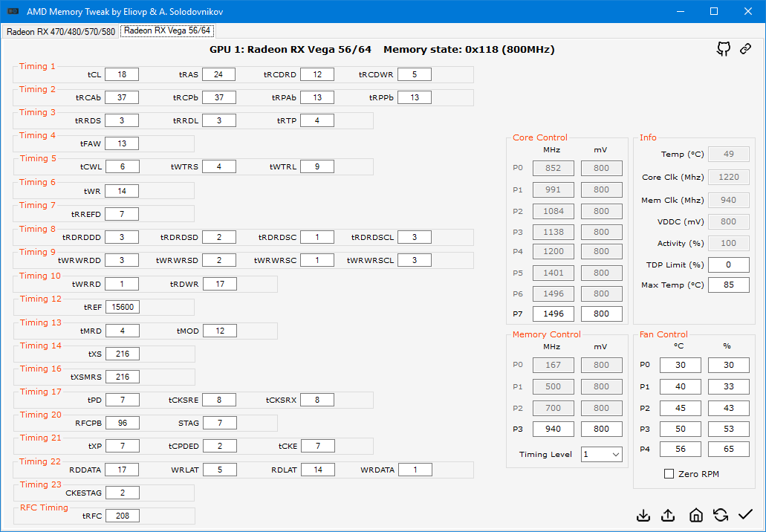
Task: Click the Core Clk readout 1220
Action: [x=728, y=177]
